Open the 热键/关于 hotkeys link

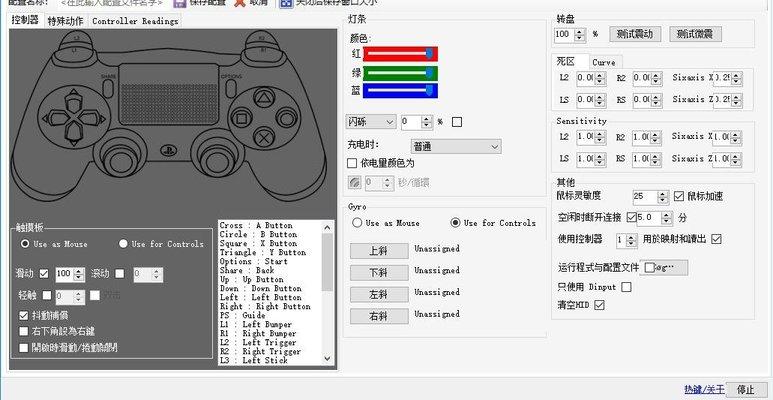(x=704, y=390)
